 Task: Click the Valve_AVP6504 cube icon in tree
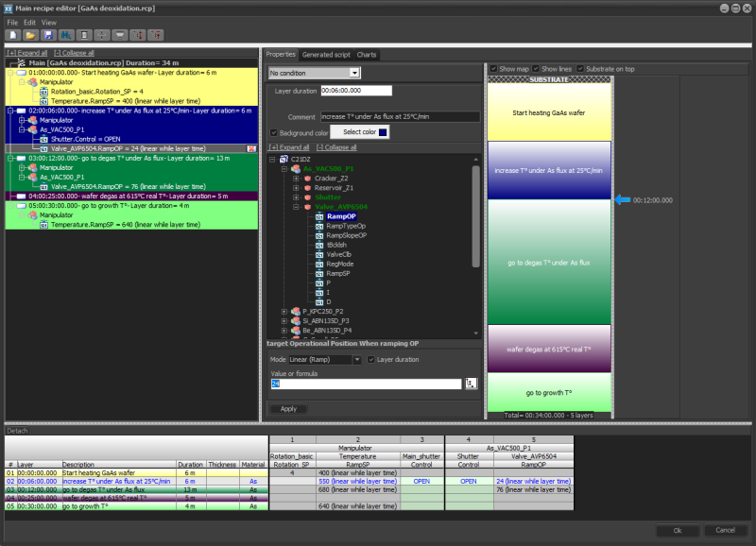[307, 206]
